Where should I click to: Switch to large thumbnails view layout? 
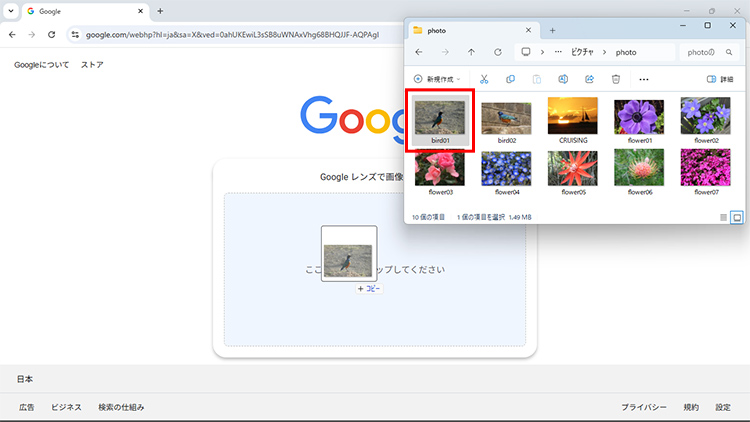(737, 217)
